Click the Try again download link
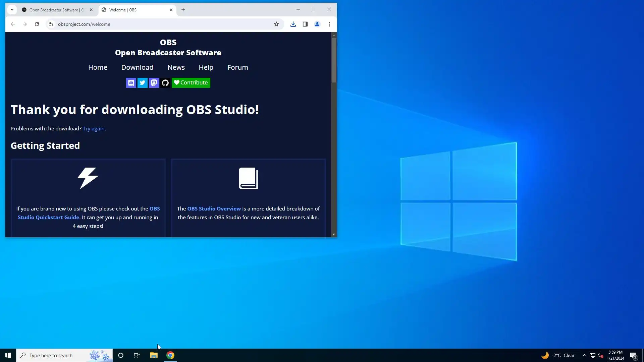This screenshot has height=362, width=644. [94, 129]
